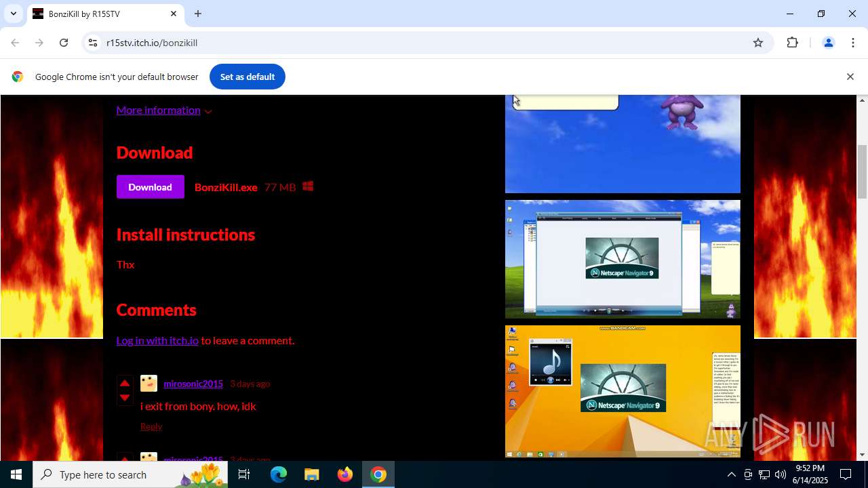The height and width of the screenshot is (488, 868).
Task: Go back to previous page
Action: pyautogui.click(x=15, y=43)
